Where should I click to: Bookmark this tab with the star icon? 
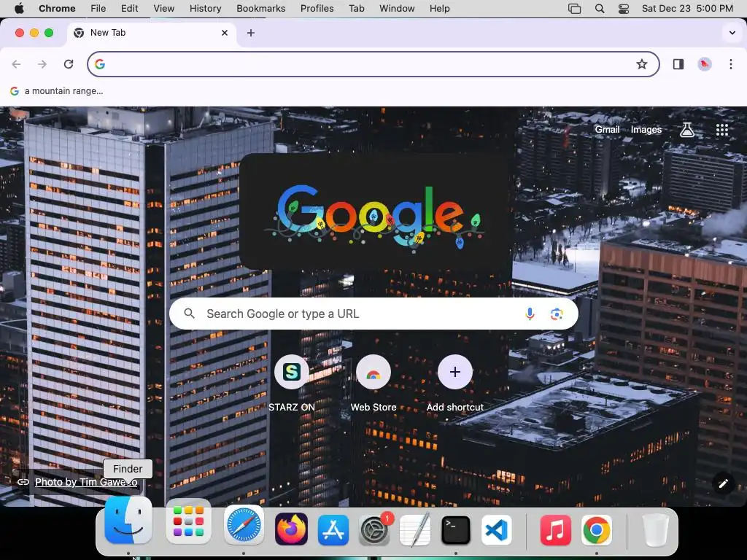642,64
